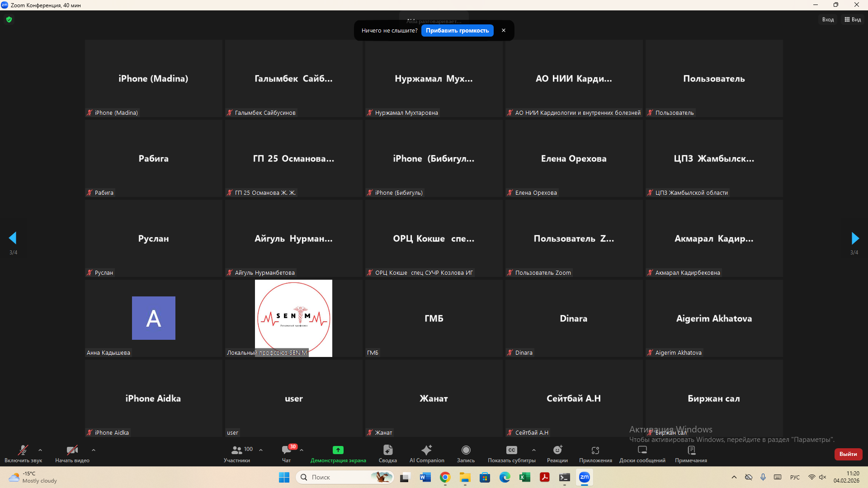Viewport: 868px width, 488px height.
Task: Open the Participants panel icon
Action: 236,450
